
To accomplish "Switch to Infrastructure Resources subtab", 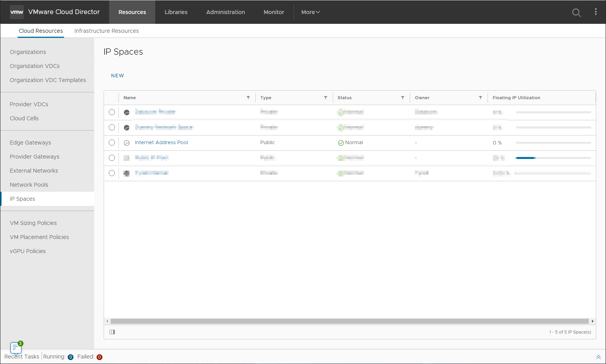I will pyautogui.click(x=106, y=31).
